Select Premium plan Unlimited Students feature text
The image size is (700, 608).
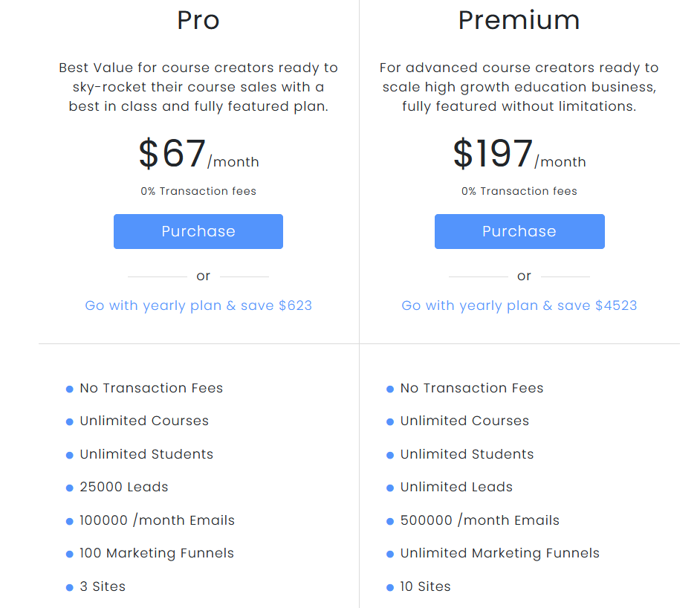pyautogui.click(x=467, y=454)
